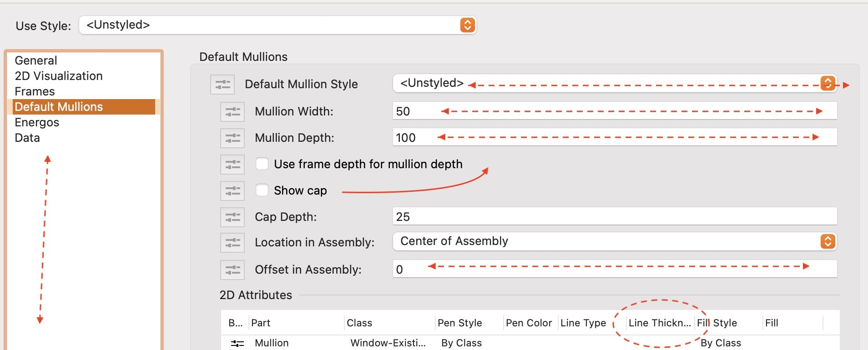Click the style icon beside Show cap
This screenshot has height=350, width=868.
(x=232, y=191)
